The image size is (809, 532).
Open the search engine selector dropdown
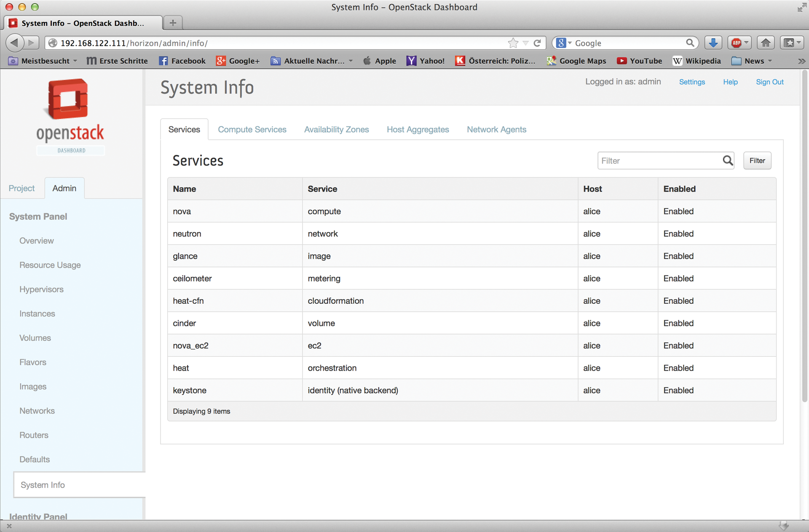(x=564, y=43)
